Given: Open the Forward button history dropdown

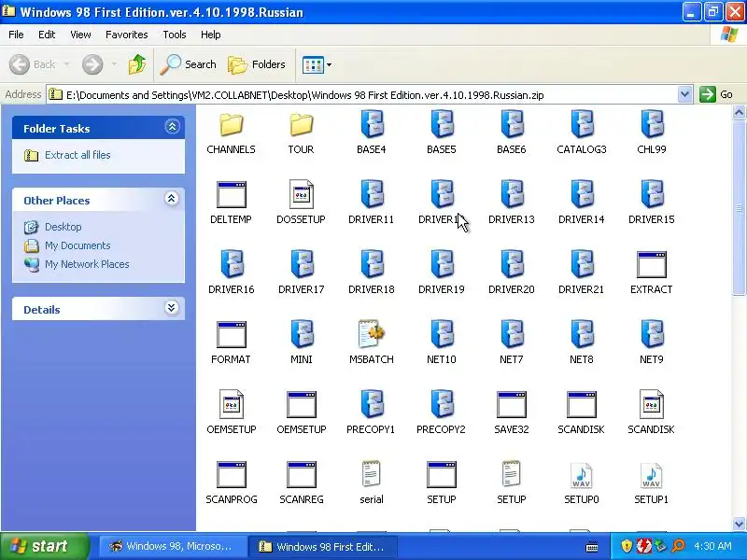Looking at the screenshot, I should 114,64.
